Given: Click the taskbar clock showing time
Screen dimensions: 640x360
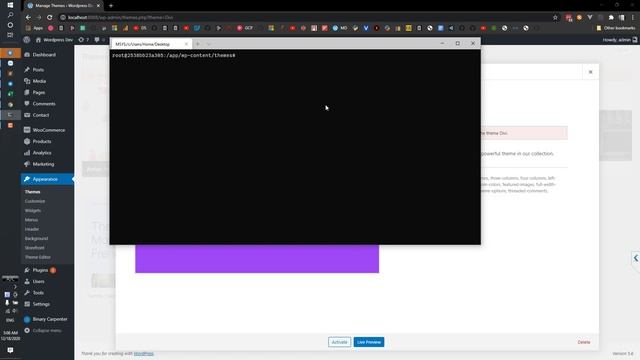Looking at the screenshot, I should click(x=10, y=336).
